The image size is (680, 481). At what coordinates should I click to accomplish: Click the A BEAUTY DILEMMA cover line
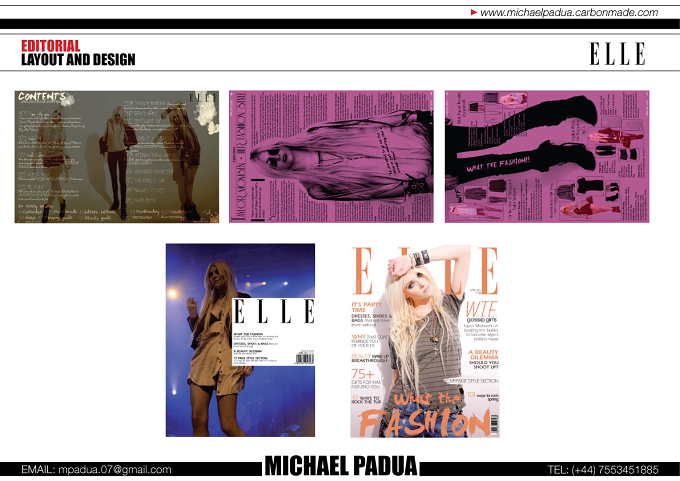tap(483, 354)
